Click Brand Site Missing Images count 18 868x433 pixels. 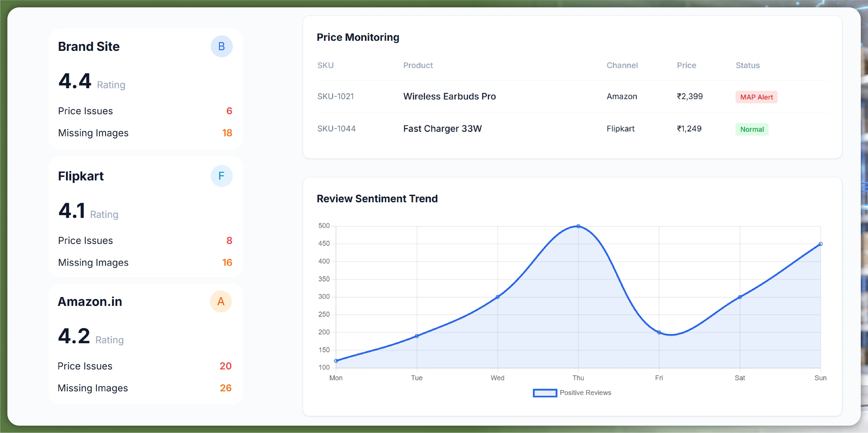point(227,133)
